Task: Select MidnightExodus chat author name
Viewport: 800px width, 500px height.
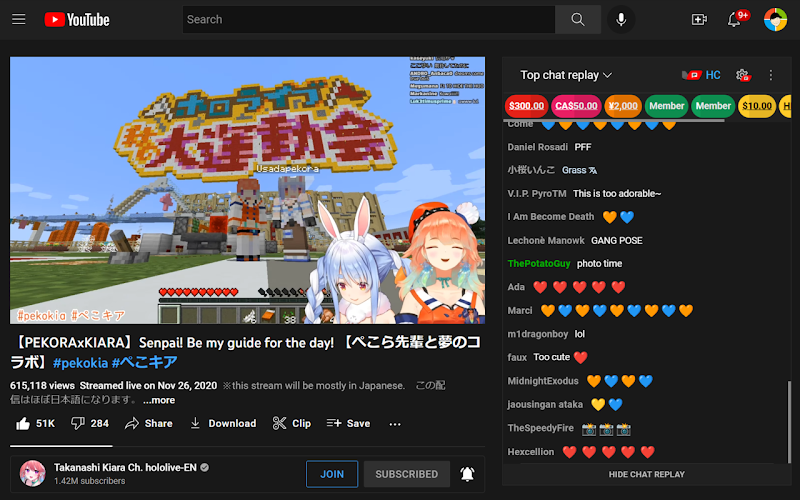Action: click(543, 381)
